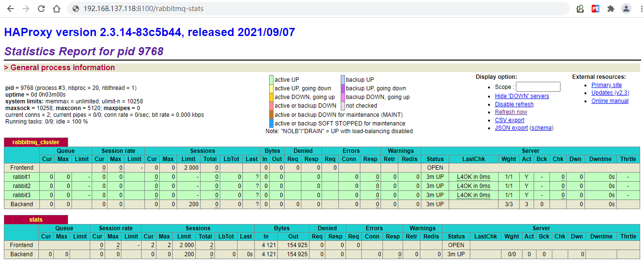The image size is (644, 262).
Task: Open the Updates (v2.3) link
Action: coord(610,93)
